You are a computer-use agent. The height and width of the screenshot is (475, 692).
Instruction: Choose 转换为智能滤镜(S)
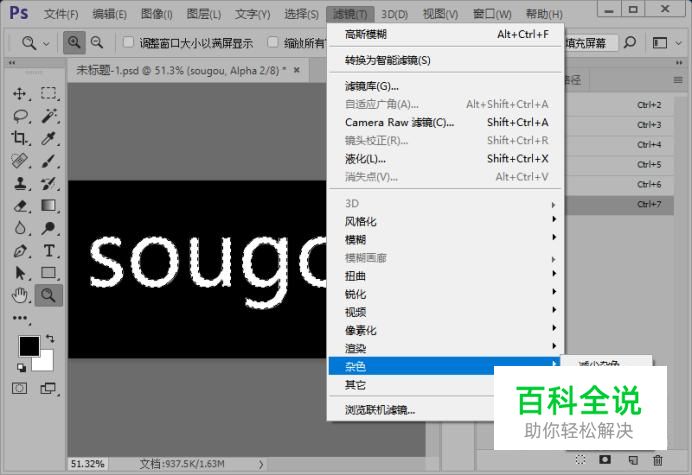(x=445, y=60)
